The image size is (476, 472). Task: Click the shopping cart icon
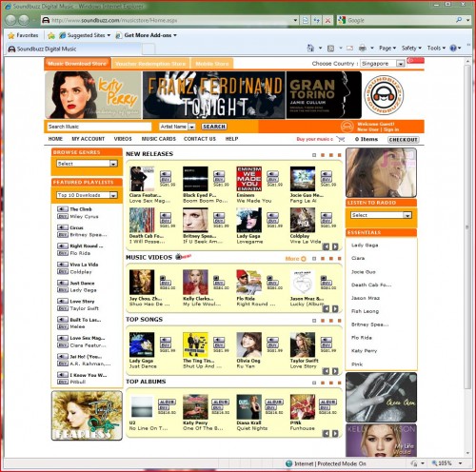pyautogui.click(x=341, y=139)
